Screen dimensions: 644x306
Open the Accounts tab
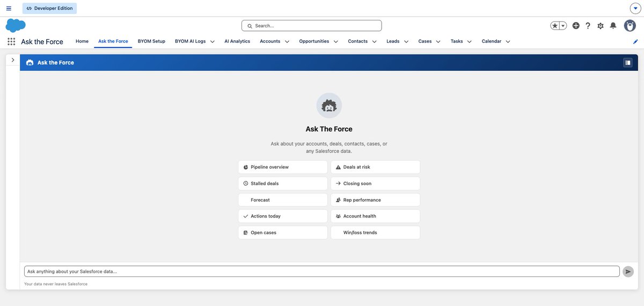(270, 41)
